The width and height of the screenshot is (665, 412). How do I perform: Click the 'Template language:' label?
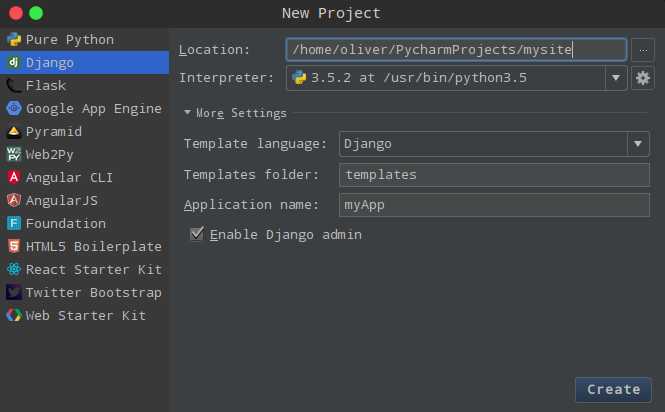[x=255, y=144]
